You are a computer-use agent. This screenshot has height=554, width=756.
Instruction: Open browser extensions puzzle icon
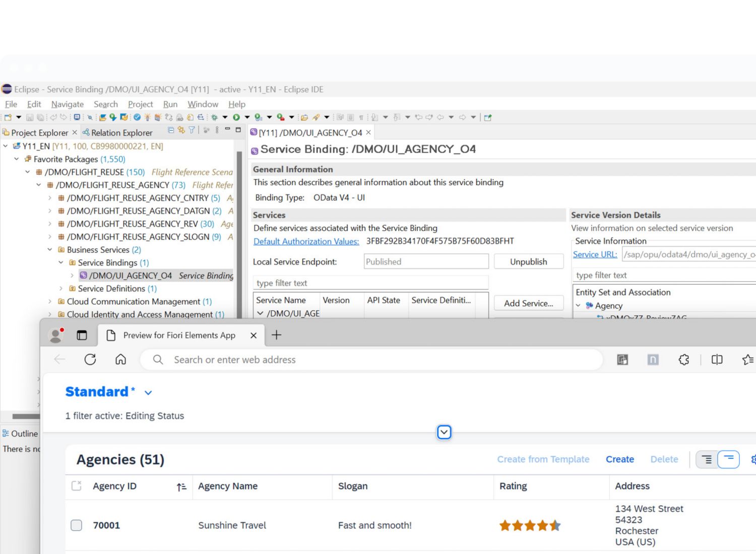pos(683,360)
